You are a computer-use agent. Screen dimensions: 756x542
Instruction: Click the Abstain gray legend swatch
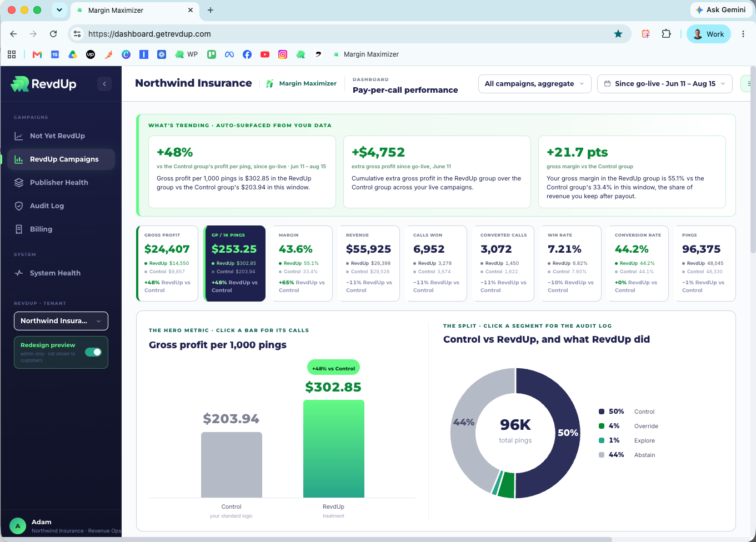(x=602, y=455)
